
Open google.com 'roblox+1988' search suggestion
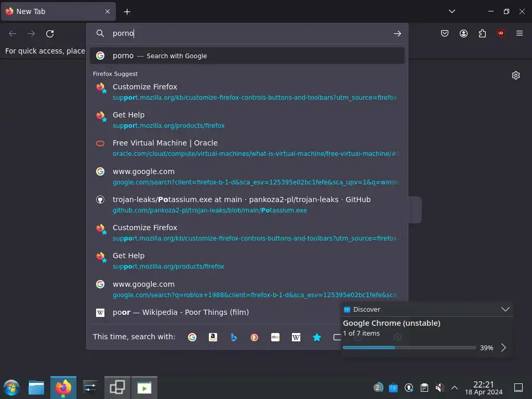(247, 289)
